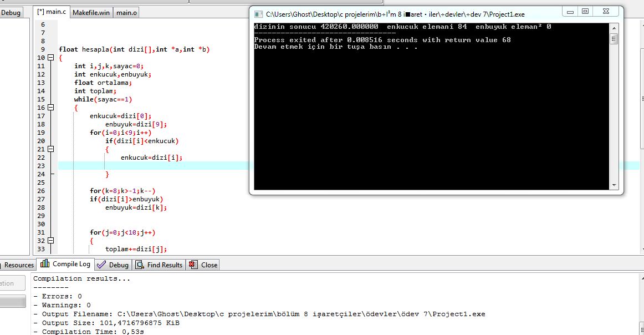This screenshot has width=644, height=335.
Task: Minimize the Project1.exe console window
Action: click(x=570, y=12)
